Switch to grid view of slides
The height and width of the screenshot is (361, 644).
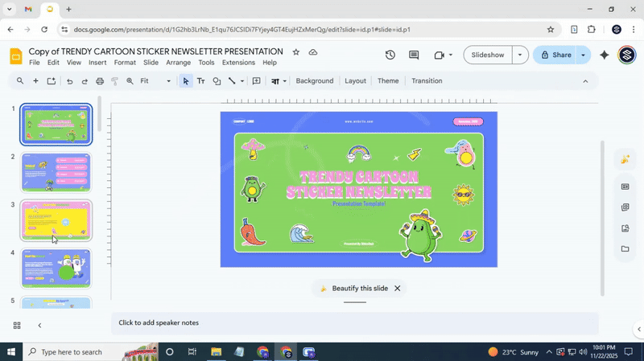pos(17,325)
